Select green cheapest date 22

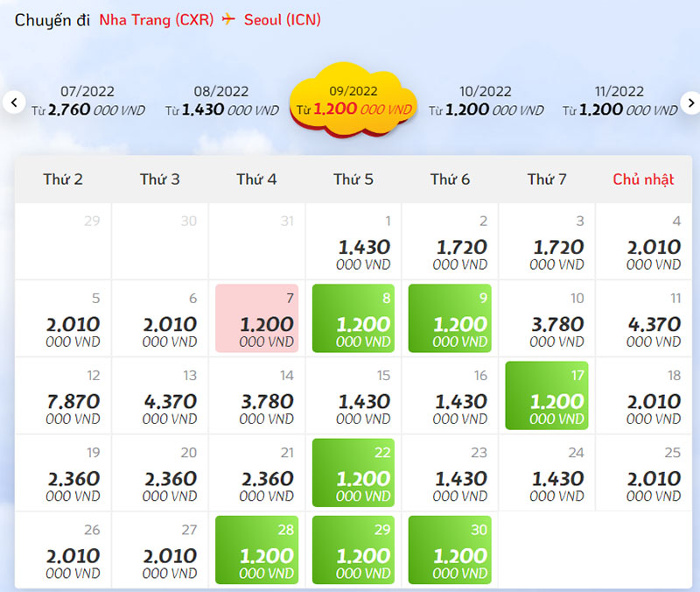click(353, 473)
